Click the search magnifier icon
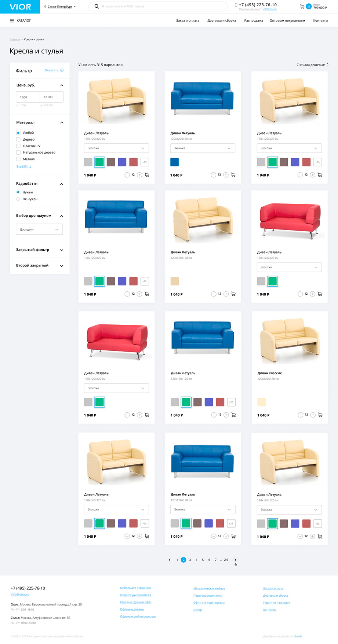Viewport: 338px width, 644px height. [x=97, y=6]
